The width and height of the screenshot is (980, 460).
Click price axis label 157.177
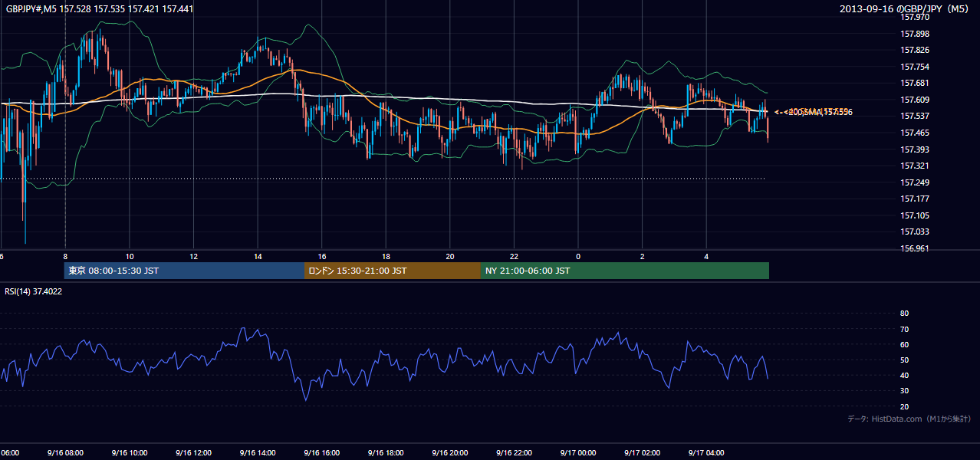(x=916, y=199)
